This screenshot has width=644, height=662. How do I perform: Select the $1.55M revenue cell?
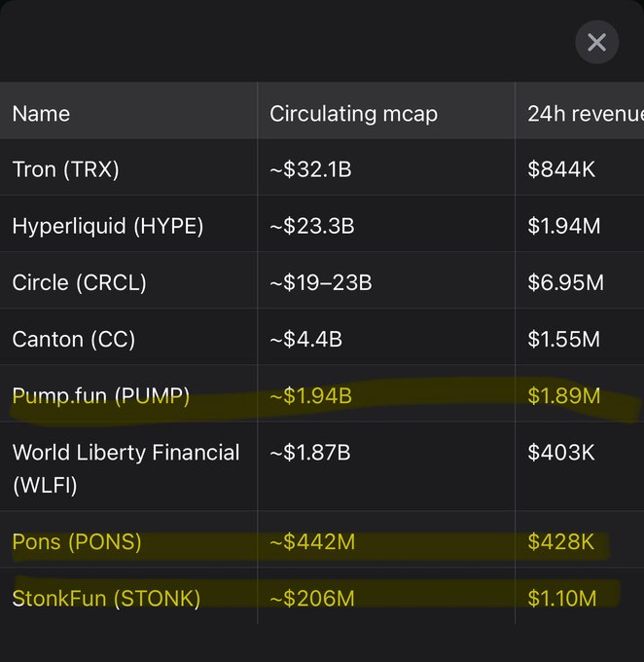[580, 337]
